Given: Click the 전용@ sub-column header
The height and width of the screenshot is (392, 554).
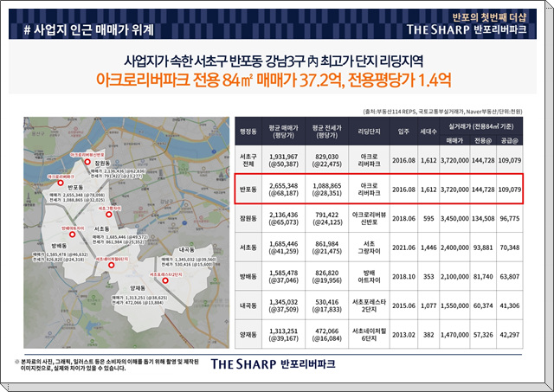Looking at the screenshot, I should click(x=483, y=140).
